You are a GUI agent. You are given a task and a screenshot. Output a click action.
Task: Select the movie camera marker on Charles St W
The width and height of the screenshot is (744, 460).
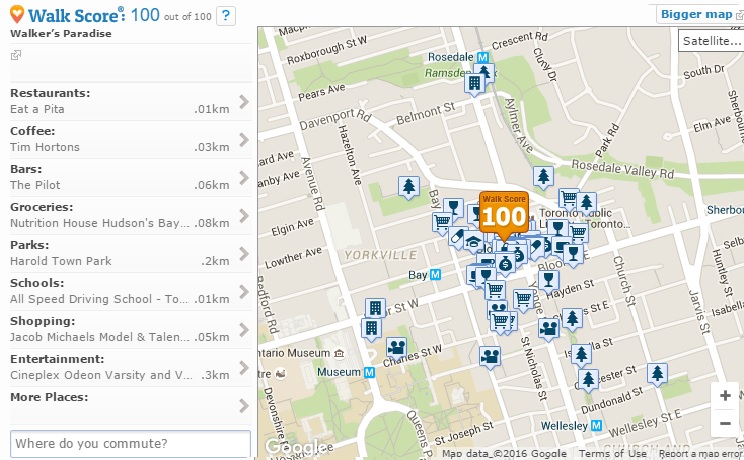pos(396,348)
